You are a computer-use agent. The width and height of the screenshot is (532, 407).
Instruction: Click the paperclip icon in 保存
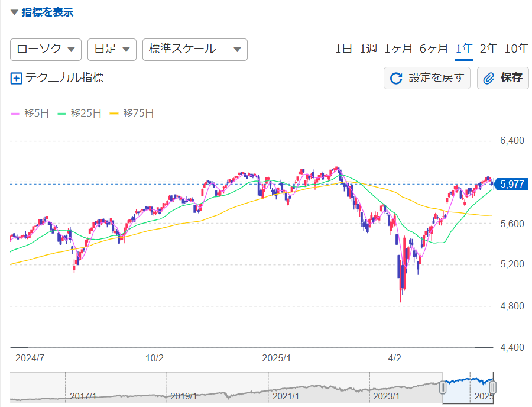(489, 79)
